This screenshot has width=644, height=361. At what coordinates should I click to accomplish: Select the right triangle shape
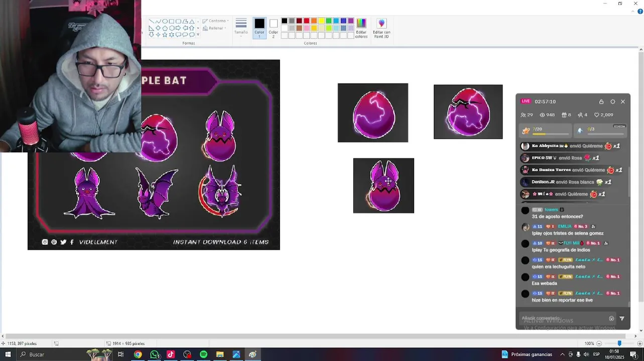152,28
